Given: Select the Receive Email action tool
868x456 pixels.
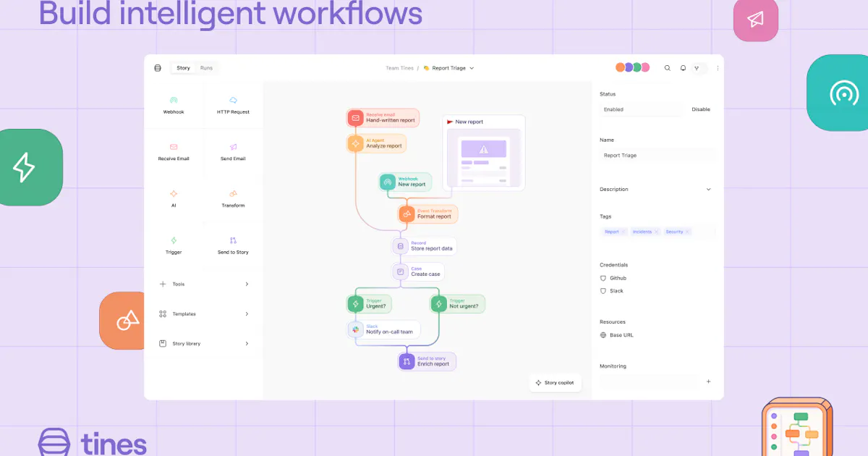Looking at the screenshot, I should pyautogui.click(x=174, y=153).
